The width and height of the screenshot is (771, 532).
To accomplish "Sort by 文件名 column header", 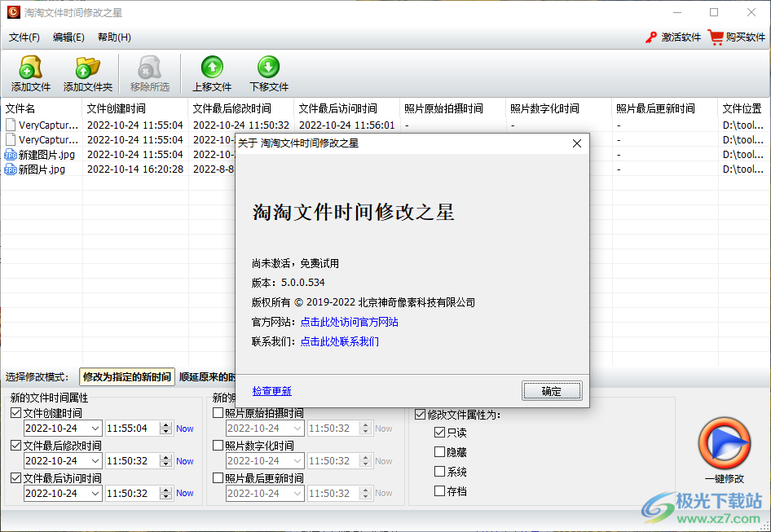I will [42, 108].
